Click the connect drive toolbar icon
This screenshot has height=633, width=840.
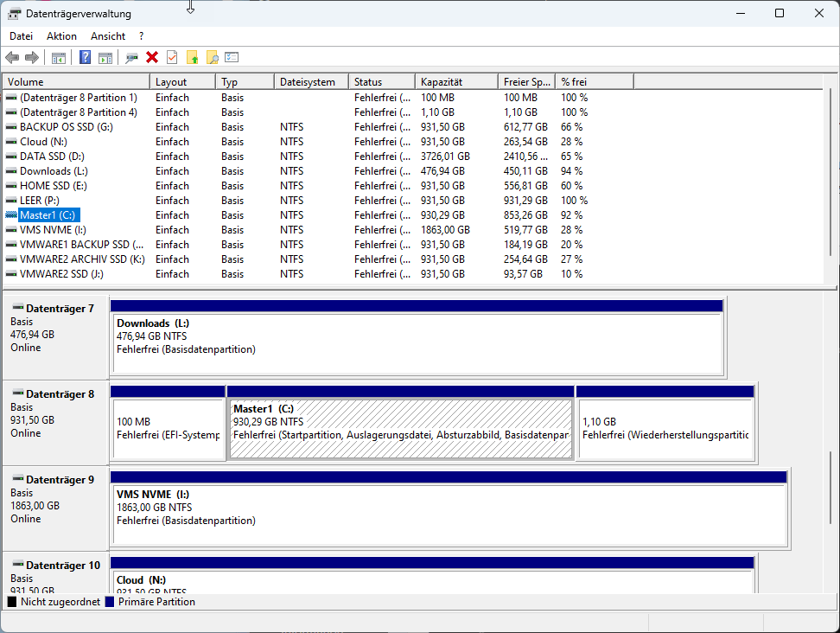point(131,57)
